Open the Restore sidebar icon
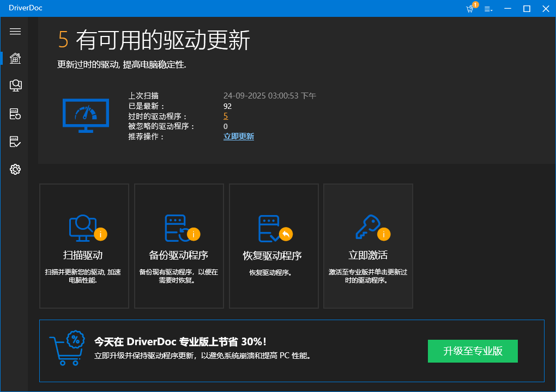The height and width of the screenshot is (392, 556). coord(15,142)
